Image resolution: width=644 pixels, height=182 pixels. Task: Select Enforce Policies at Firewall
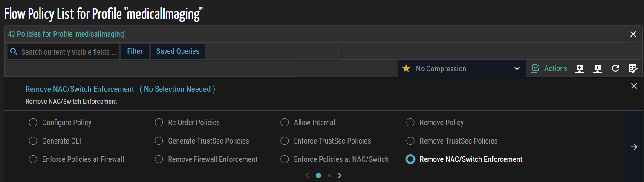pyautogui.click(x=33, y=159)
